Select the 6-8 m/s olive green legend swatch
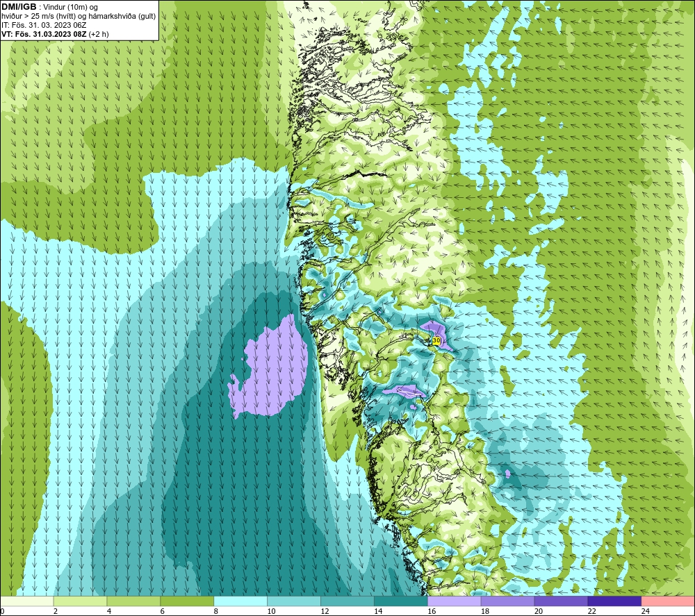Image resolution: width=695 pixels, height=616 pixels. tap(187, 601)
